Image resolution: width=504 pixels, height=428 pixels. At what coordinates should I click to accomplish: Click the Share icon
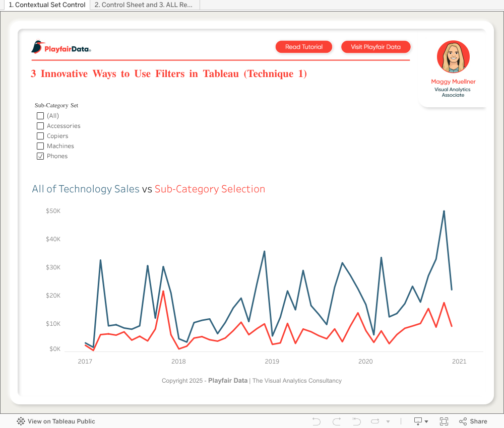click(473, 421)
